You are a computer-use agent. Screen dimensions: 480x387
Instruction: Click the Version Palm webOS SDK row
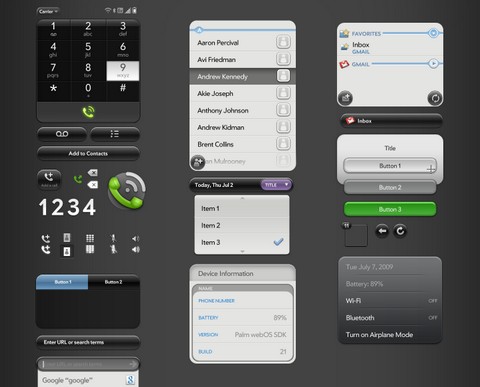click(242, 335)
